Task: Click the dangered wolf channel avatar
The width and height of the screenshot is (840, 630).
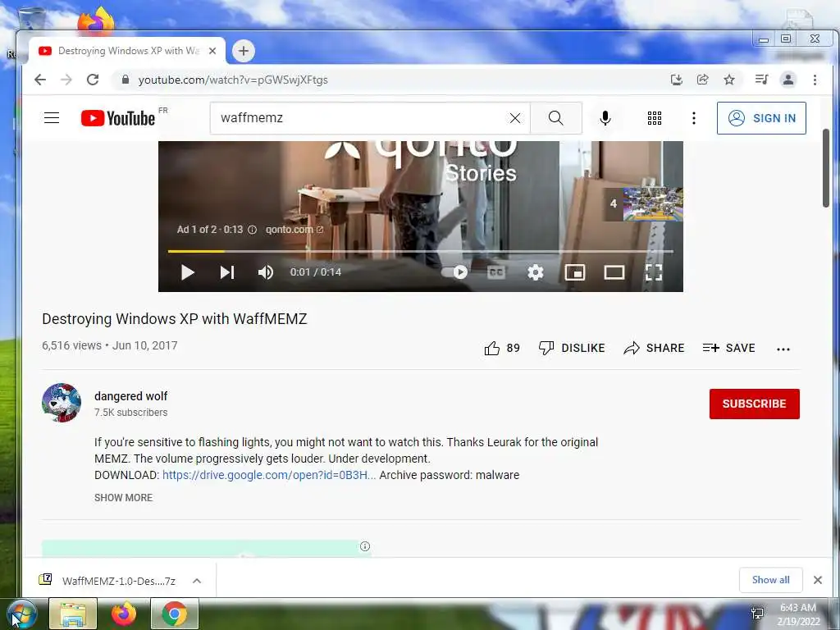Action: coord(62,402)
